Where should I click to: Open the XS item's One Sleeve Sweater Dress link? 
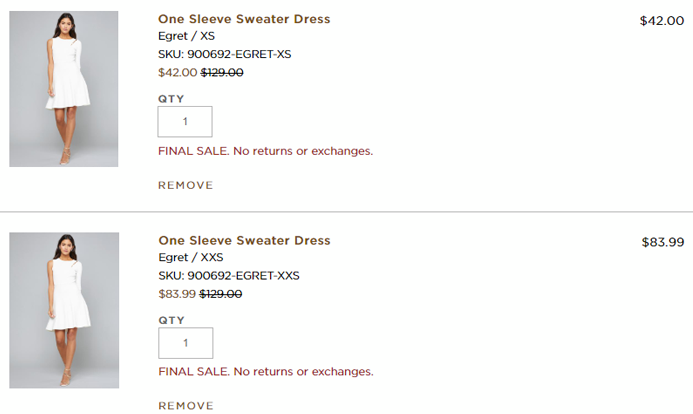click(244, 19)
